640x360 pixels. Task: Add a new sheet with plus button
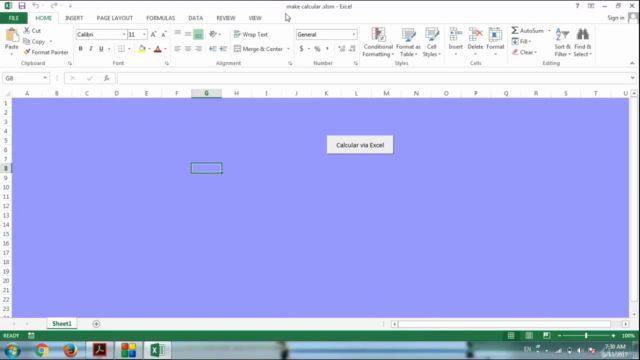(x=96, y=324)
